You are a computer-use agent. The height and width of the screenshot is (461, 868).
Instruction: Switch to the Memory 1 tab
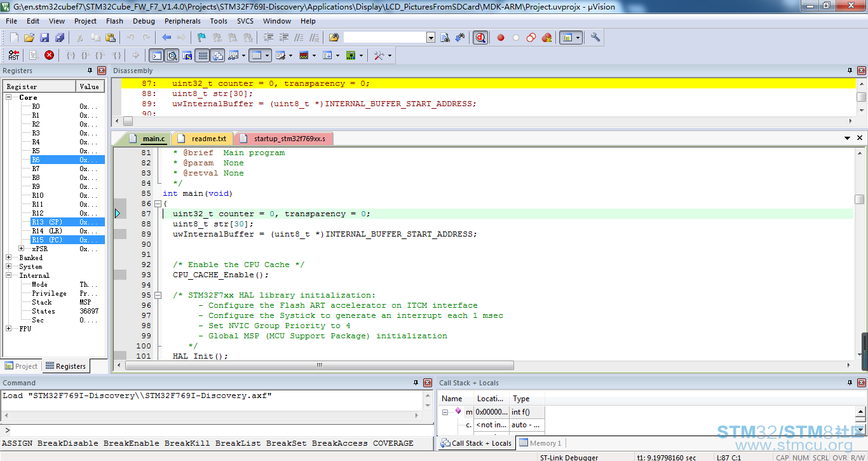tap(540, 443)
